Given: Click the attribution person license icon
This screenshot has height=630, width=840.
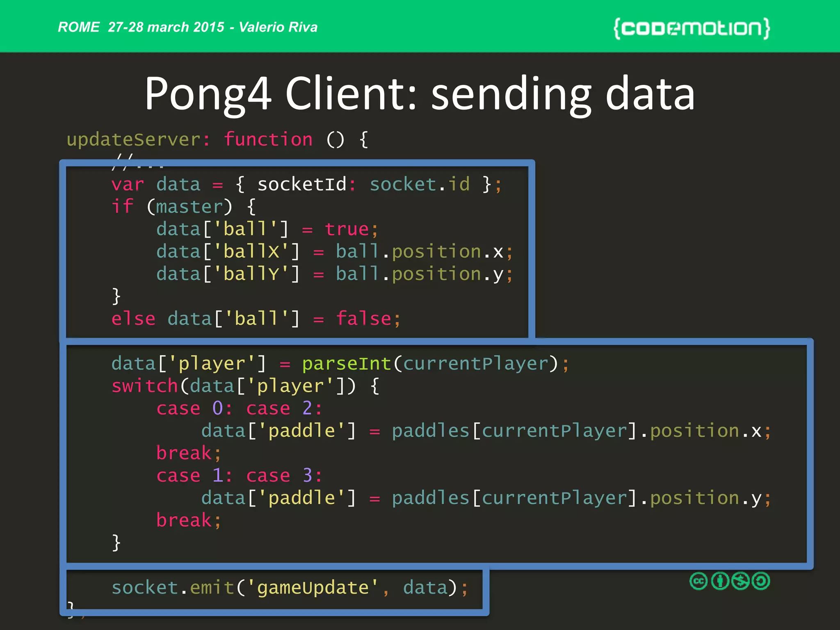Looking at the screenshot, I should tap(720, 581).
